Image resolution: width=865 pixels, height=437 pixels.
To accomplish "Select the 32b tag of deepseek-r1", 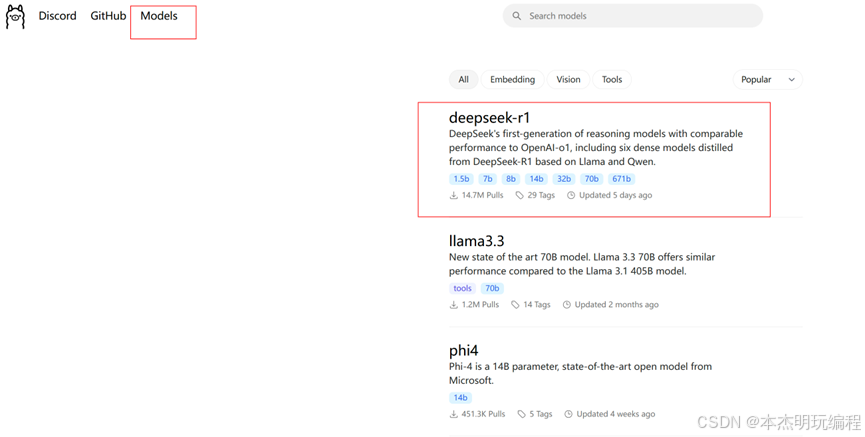I will pos(564,179).
